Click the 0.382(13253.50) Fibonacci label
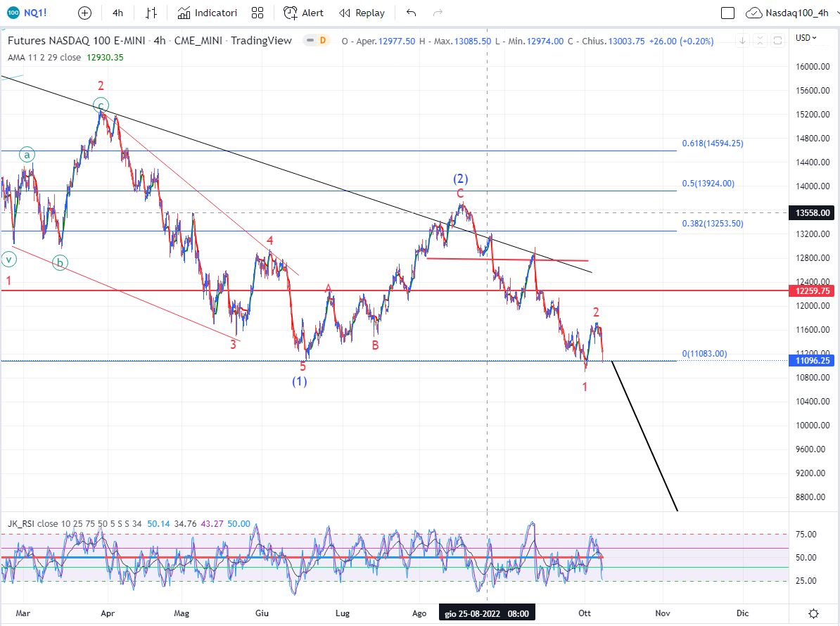Viewport: 840px width, 626px height. 713,223
